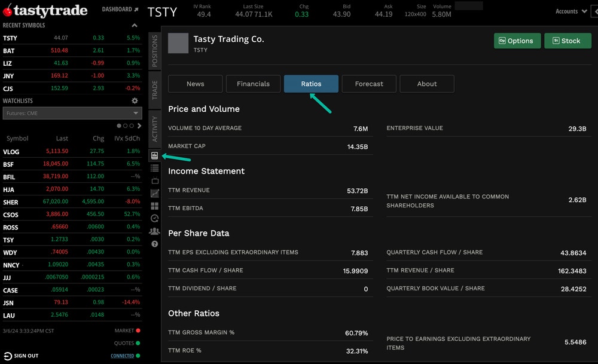598x364 pixels.
Task: Open the history clock icon
Action: click(154, 218)
